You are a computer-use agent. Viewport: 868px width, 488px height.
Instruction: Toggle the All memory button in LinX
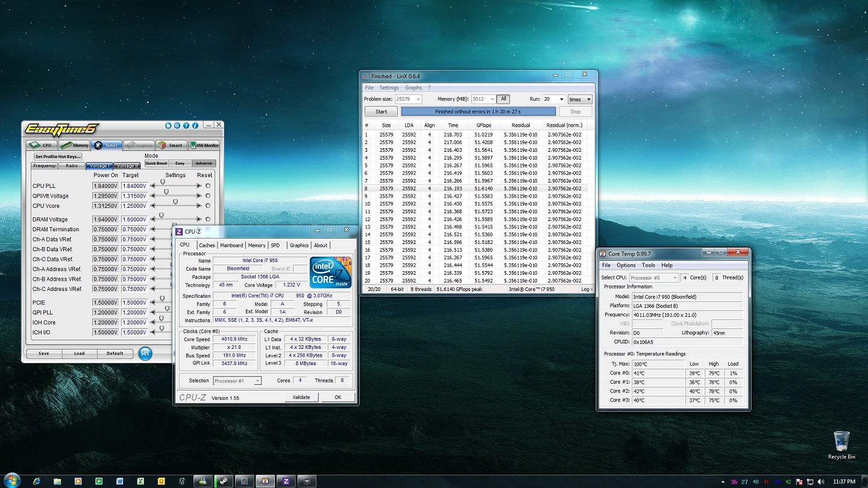(503, 99)
